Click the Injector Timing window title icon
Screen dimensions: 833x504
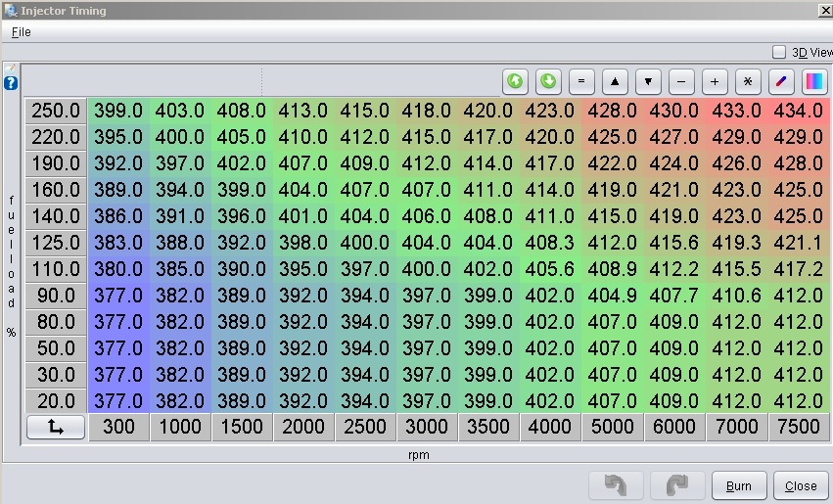[x=11, y=10]
